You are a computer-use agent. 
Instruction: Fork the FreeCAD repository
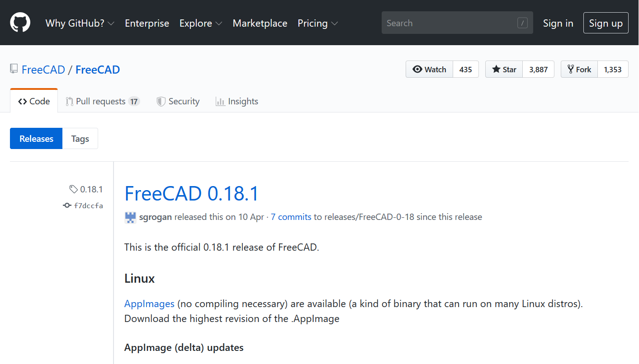pos(579,69)
